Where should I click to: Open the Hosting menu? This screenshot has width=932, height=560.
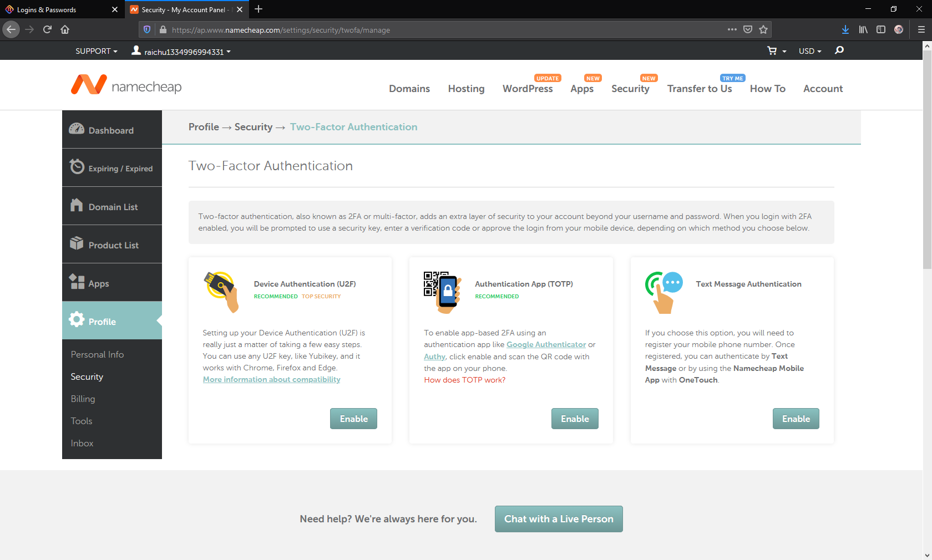coord(466,89)
